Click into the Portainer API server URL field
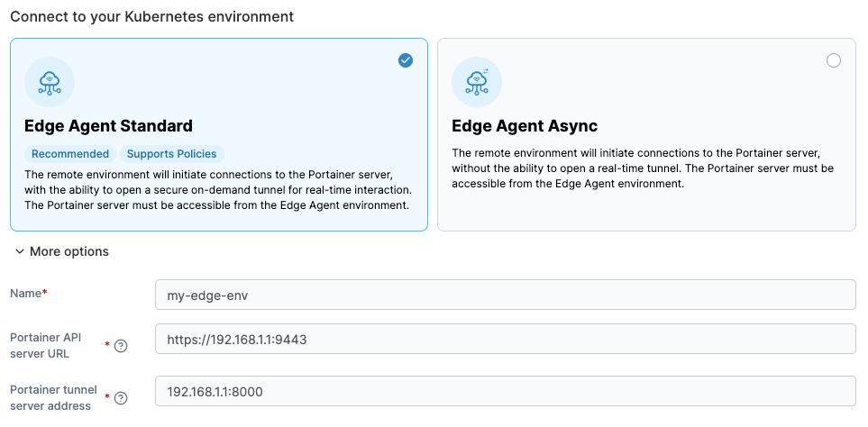The width and height of the screenshot is (868, 427). coord(505,340)
